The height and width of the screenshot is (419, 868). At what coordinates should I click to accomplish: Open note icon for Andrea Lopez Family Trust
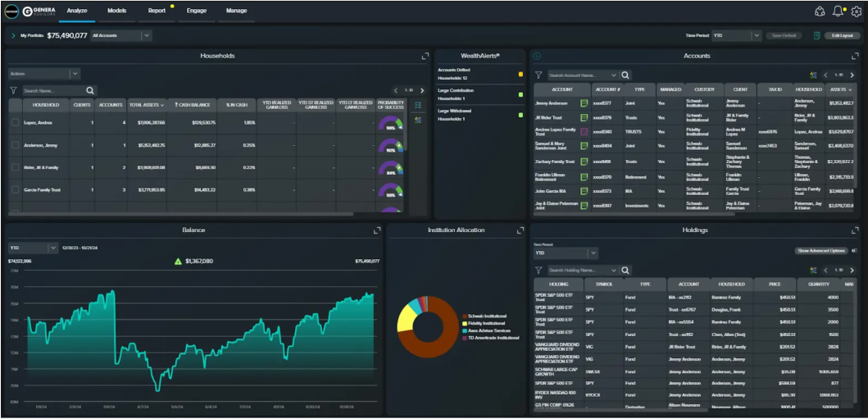pos(584,132)
